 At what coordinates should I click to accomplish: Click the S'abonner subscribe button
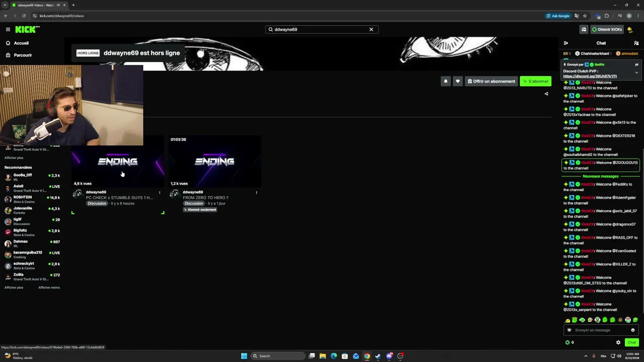535,81
